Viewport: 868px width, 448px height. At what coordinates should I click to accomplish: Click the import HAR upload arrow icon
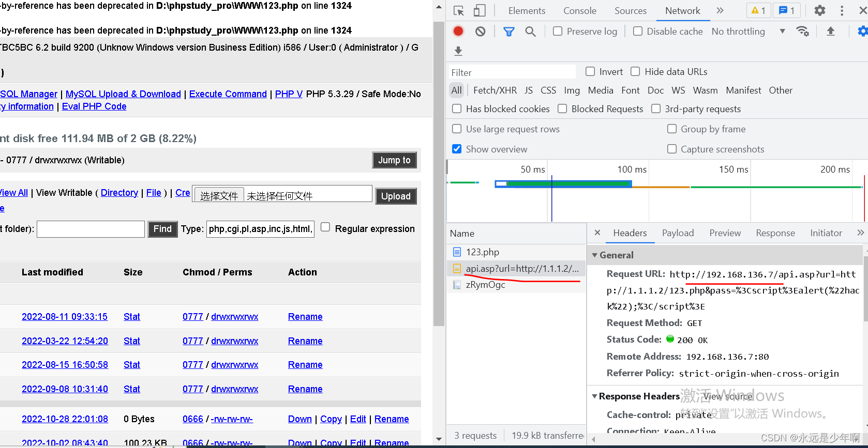coord(831,32)
